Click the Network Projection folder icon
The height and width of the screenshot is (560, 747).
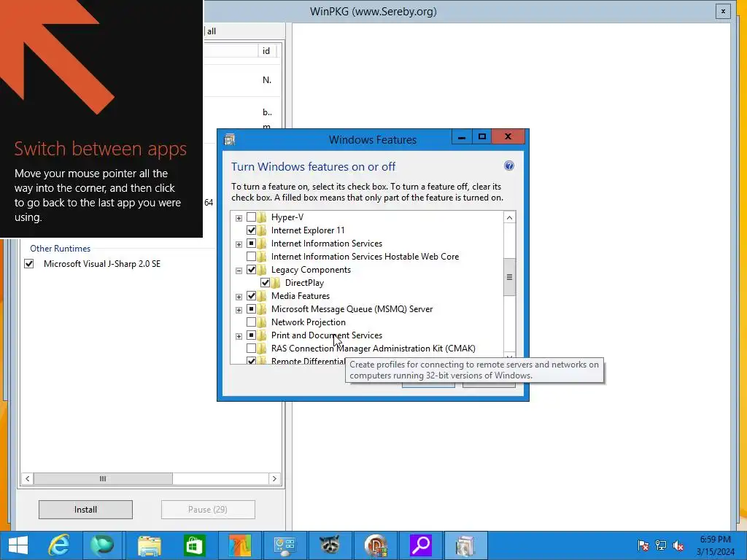(263, 322)
